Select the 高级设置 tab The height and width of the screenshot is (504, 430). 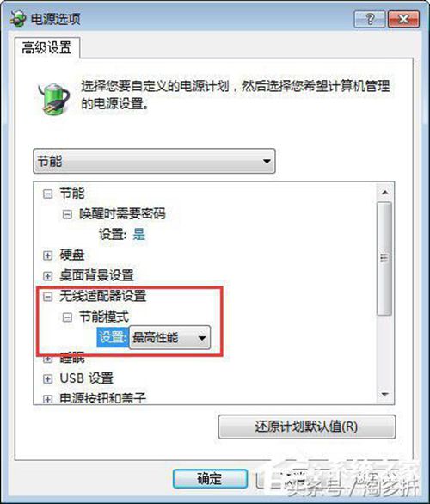(x=47, y=48)
